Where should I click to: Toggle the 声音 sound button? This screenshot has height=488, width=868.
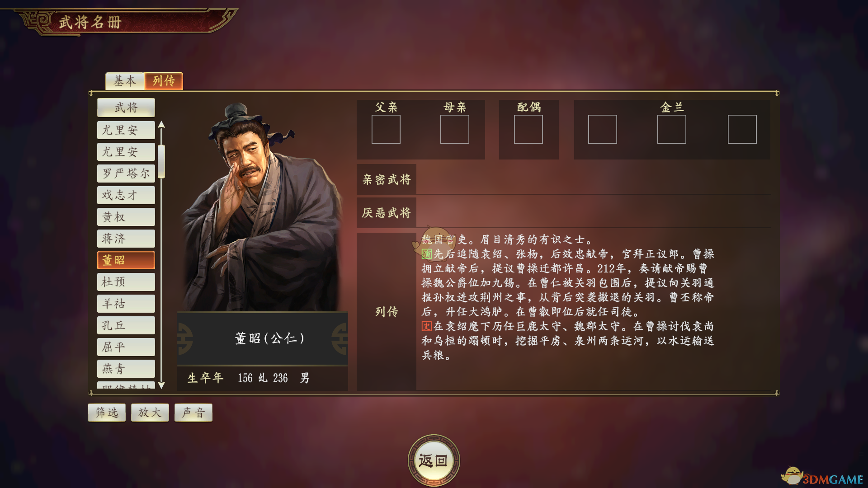193,413
